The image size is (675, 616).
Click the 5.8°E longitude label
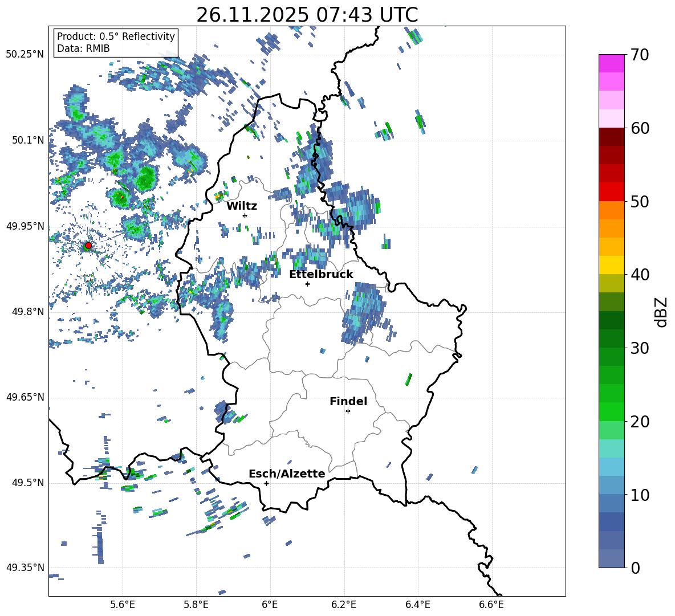tap(196, 605)
